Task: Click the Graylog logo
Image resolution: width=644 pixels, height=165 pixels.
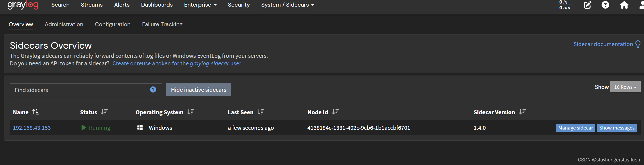Action: tap(23, 5)
